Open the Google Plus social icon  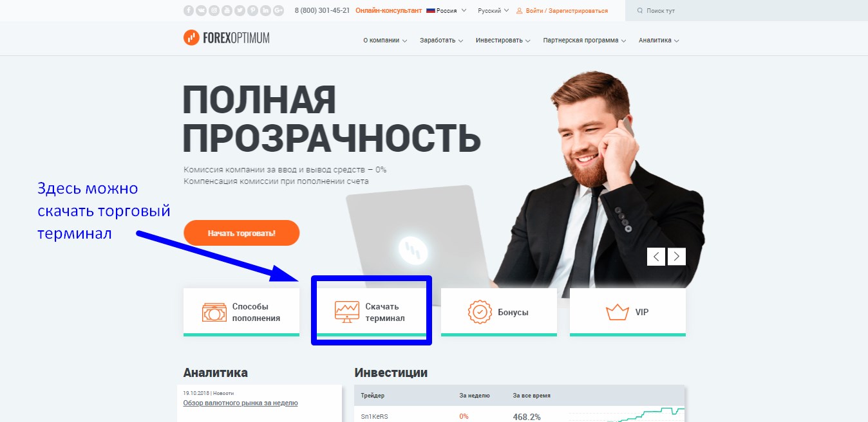click(278, 10)
